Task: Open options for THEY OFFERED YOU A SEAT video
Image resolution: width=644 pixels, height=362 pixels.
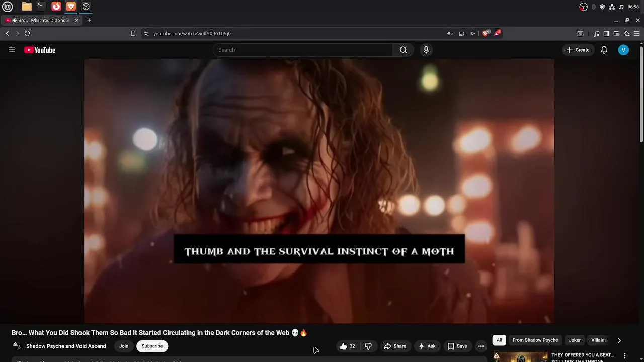Action: click(625, 356)
